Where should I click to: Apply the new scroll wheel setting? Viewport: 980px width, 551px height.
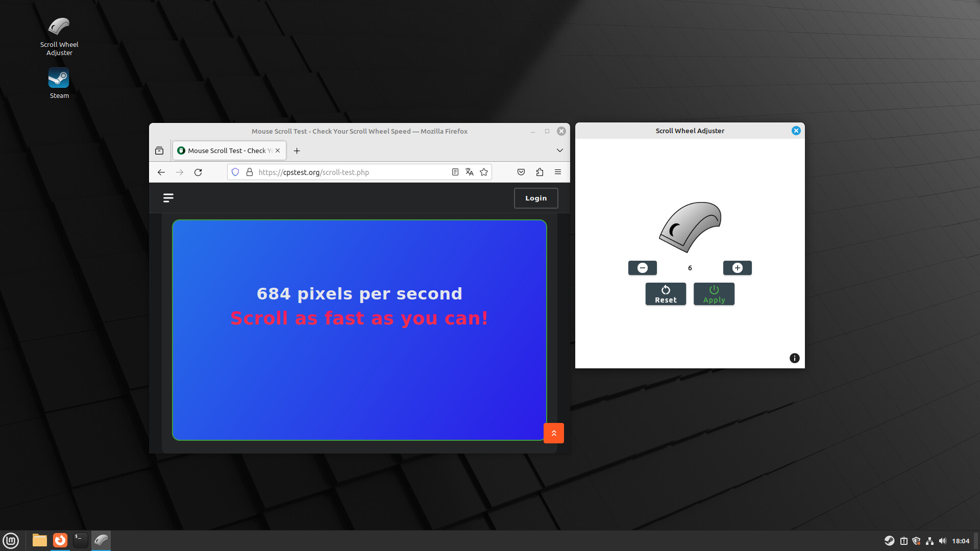click(x=713, y=294)
